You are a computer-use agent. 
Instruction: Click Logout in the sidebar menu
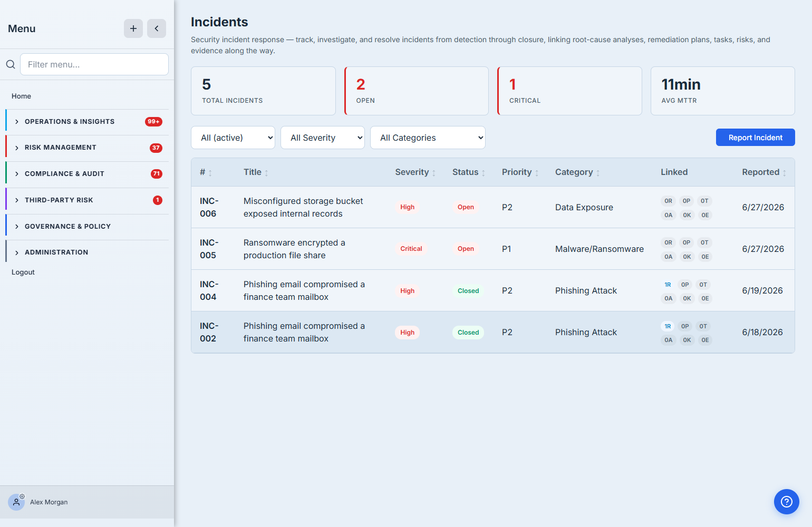click(x=23, y=272)
